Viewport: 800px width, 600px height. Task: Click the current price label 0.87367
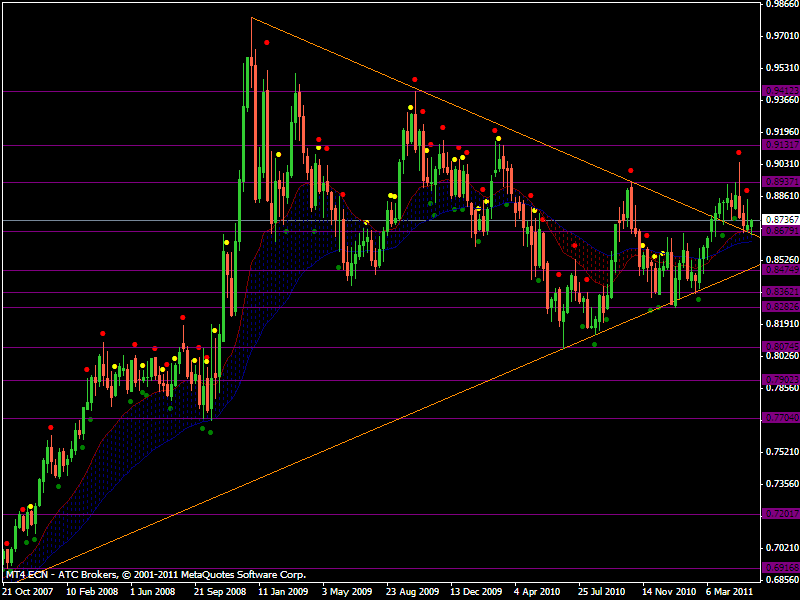coord(782,220)
